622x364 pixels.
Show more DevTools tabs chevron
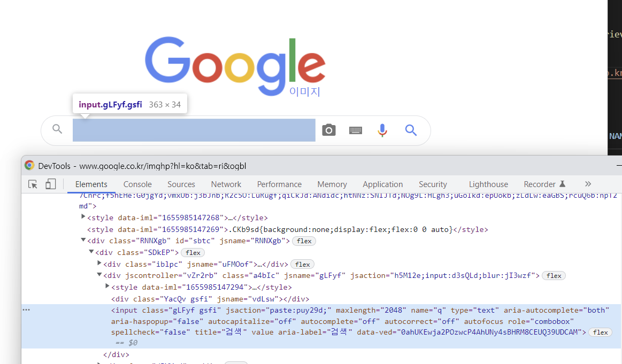point(588,184)
